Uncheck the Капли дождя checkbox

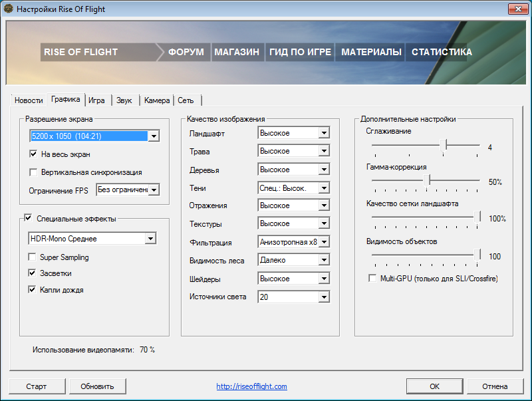32,290
